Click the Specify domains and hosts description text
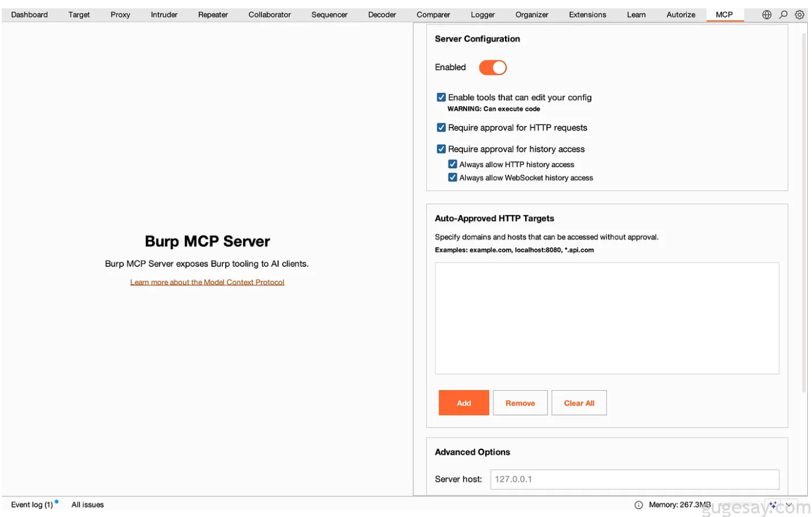The height and width of the screenshot is (517, 812). pyautogui.click(x=546, y=237)
